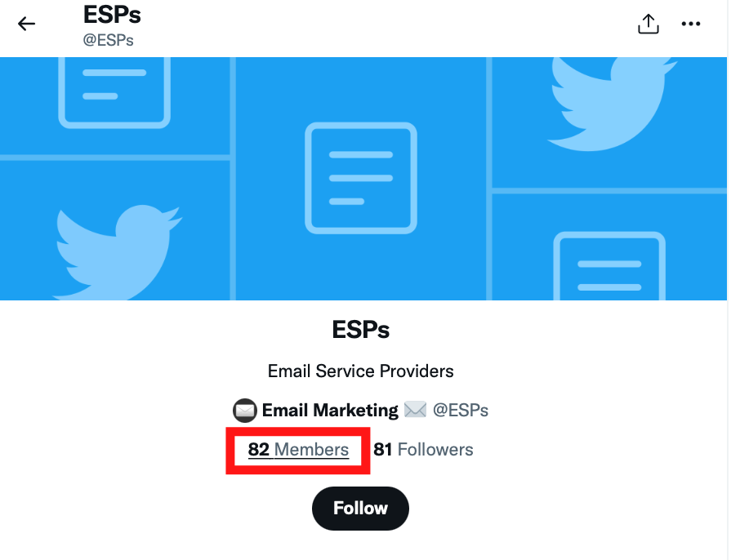Screen dimensions: 740x560
Task: Click the envelope emoji beside @ESPs
Action: coord(416,410)
